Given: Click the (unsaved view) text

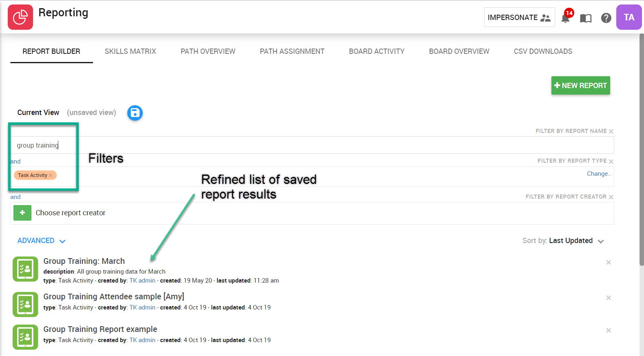Looking at the screenshot, I should pos(91,113).
